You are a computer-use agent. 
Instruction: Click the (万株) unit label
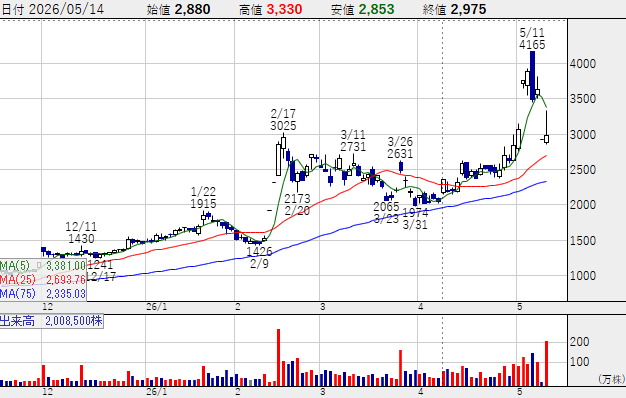pyautogui.click(x=611, y=379)
